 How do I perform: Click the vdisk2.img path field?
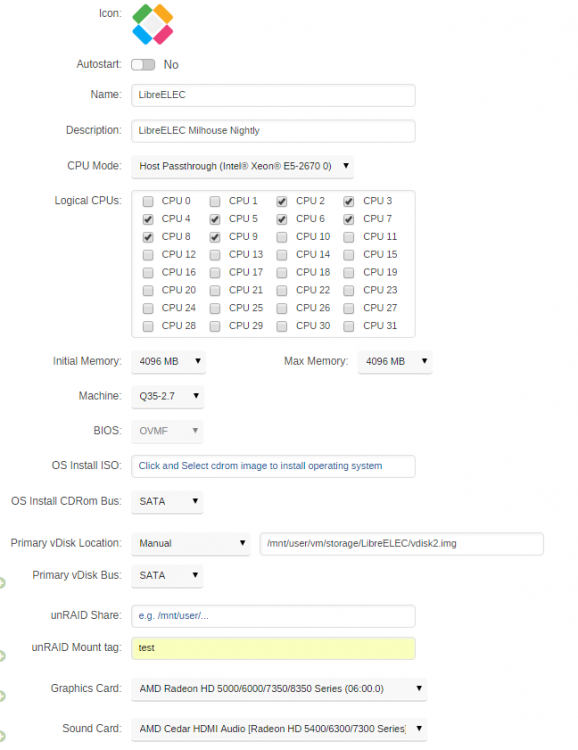[x=401, y=543]
